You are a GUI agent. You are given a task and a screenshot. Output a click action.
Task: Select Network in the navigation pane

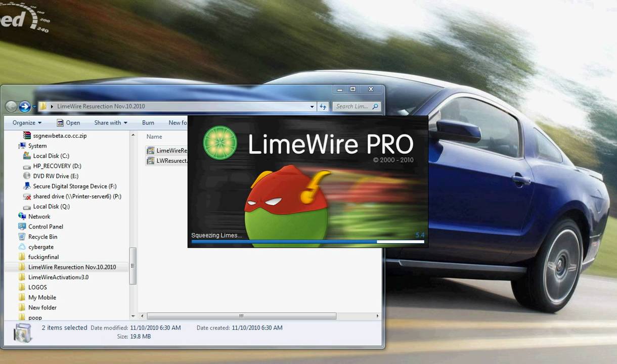click(x=39, y=216)
